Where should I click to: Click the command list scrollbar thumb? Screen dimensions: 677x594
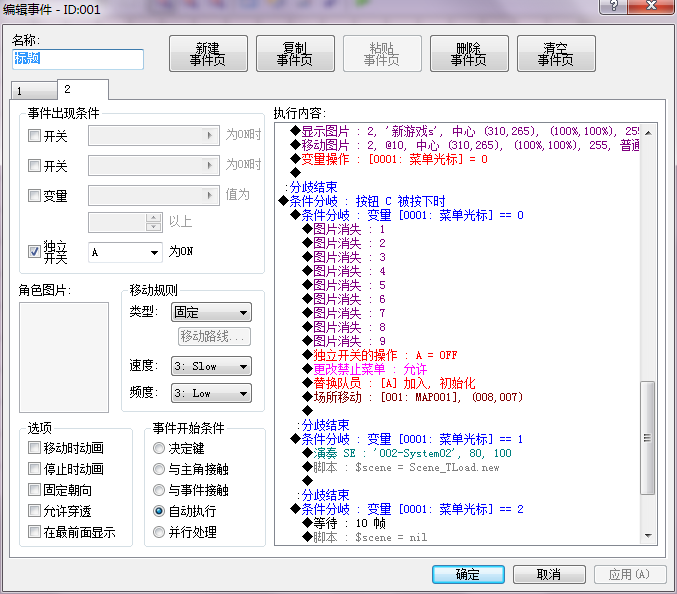[647, 437]
